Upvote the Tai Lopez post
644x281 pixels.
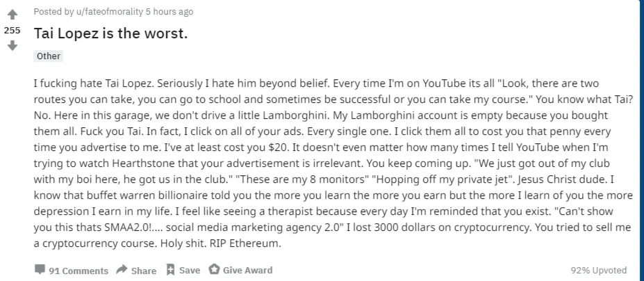[x=13, y=15]
